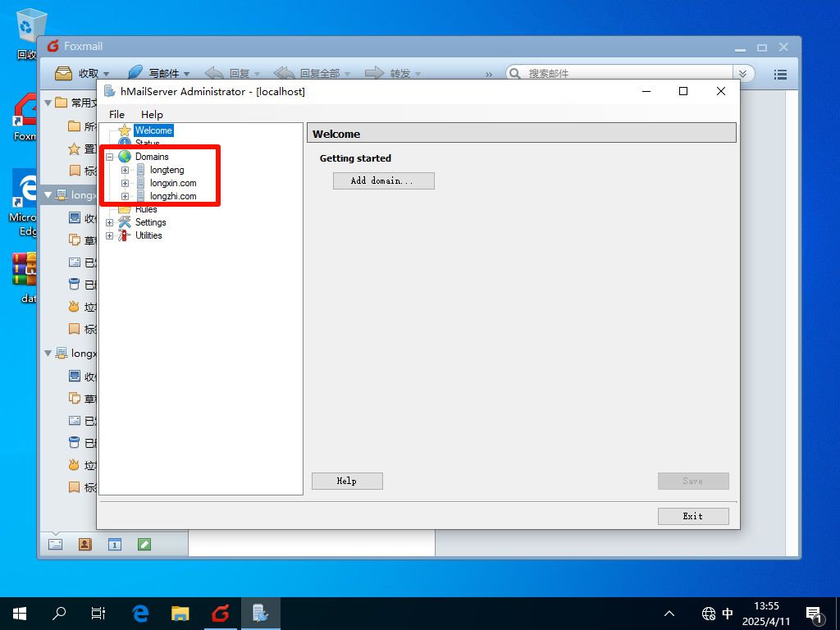Click the 转发 forward toolbar button in Foxmail
This screenshot has height=630, width=840.
tap(387, 73)
